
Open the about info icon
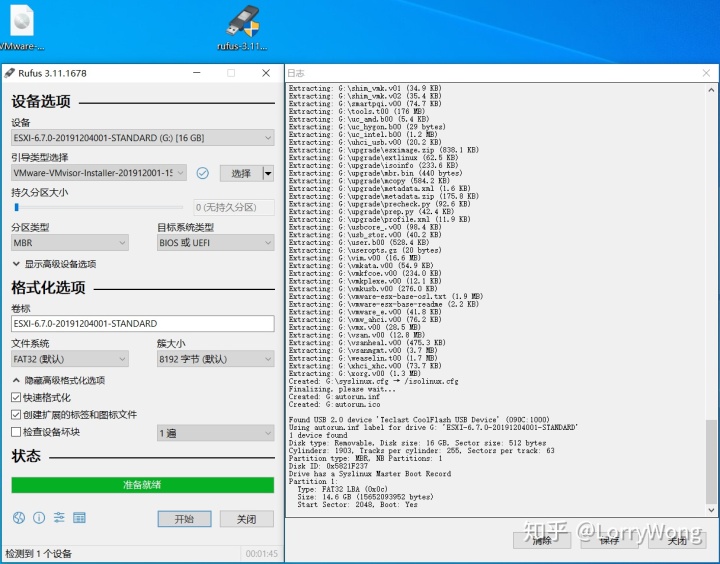coord(39,518)
